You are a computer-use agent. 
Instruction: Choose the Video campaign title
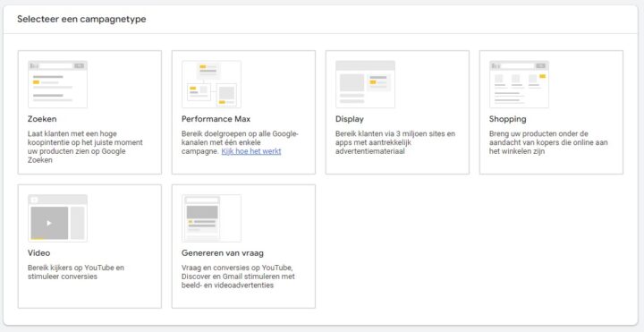[39, 252]
